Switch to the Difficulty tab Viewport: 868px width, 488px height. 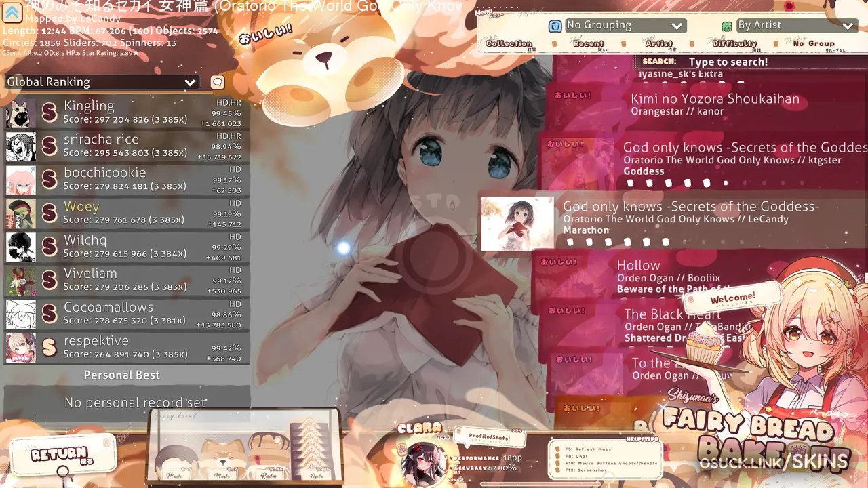coord(734,44)
